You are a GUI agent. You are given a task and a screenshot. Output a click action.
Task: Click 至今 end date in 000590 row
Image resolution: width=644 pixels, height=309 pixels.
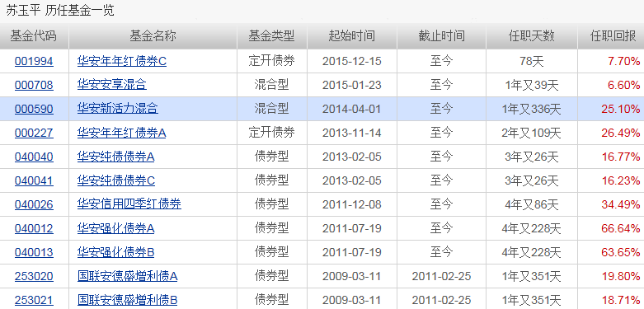tap(441, 109)
